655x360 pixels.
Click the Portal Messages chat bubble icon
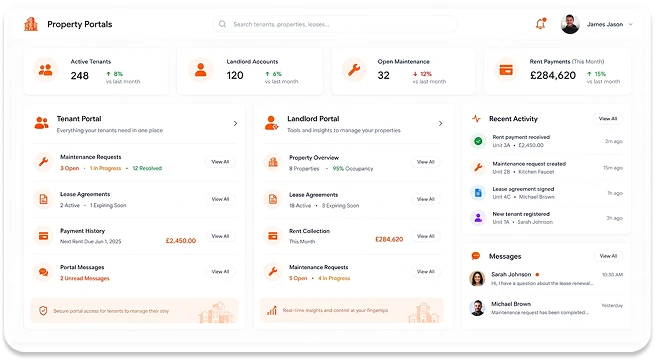pyautogui.click(x=43, y=272)
